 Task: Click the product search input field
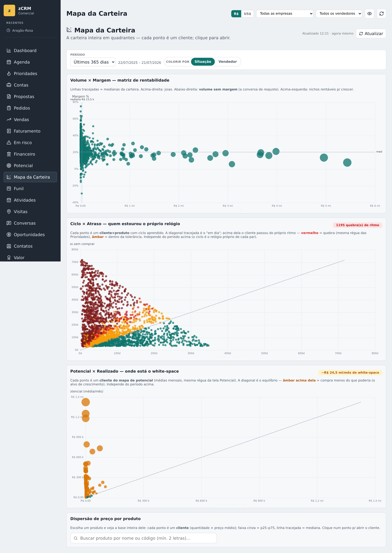(143, 538)
